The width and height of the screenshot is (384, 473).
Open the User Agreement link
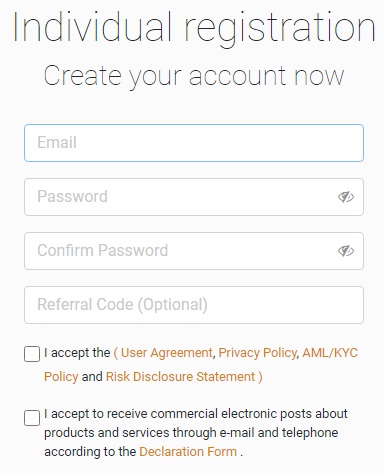166,353
